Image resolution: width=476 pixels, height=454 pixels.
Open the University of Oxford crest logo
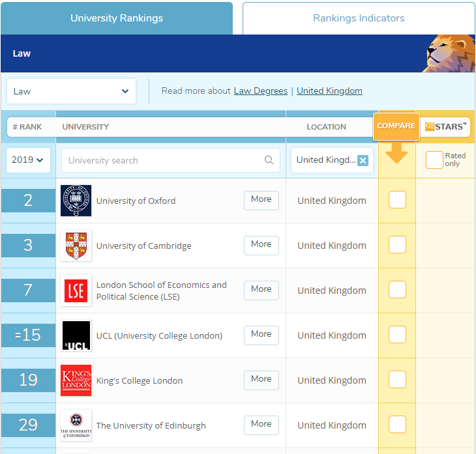click(x=76, y=201)
